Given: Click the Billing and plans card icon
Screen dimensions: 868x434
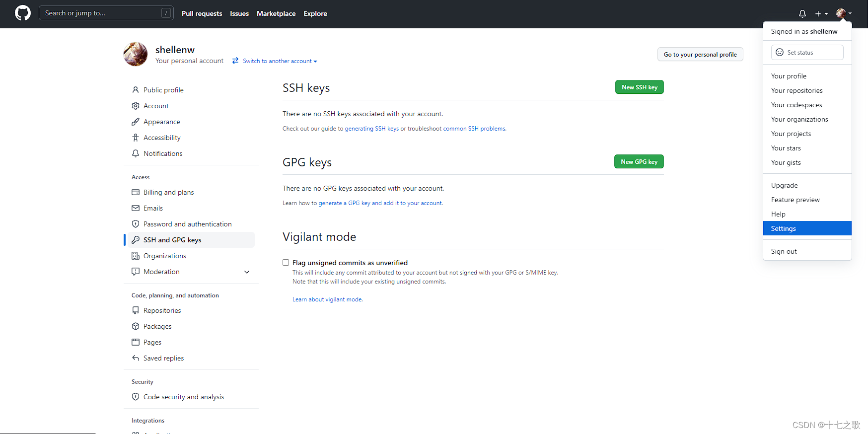Looking at the screenshot, I should click(136, 192).
